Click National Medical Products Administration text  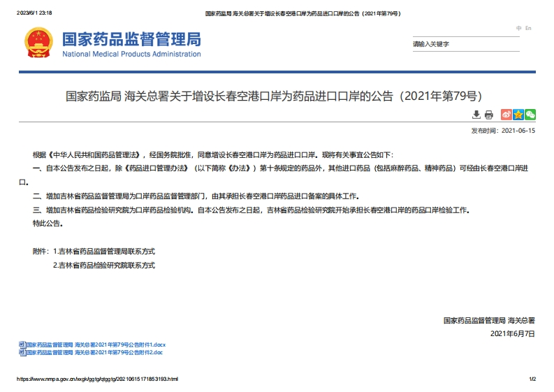pos(131,54)
